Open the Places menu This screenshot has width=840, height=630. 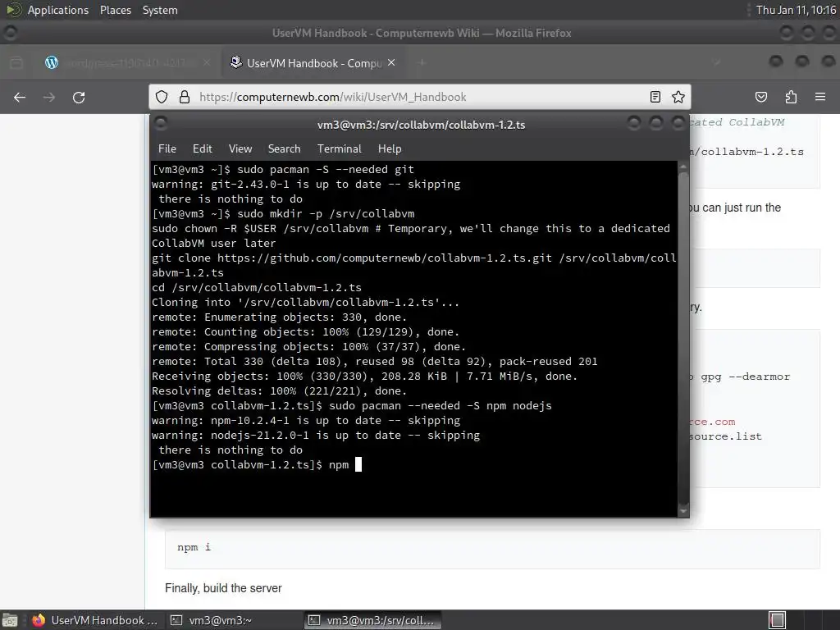(x=115, y=10)
